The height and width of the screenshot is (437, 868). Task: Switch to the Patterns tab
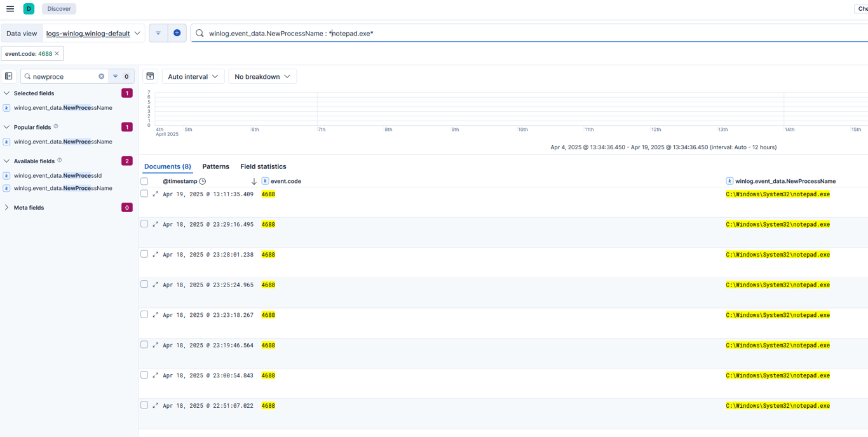pos(215,166)
